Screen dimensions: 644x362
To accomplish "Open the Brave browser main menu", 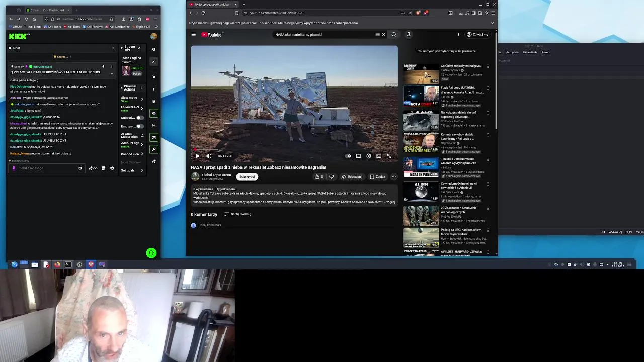I will pos(493,13).
